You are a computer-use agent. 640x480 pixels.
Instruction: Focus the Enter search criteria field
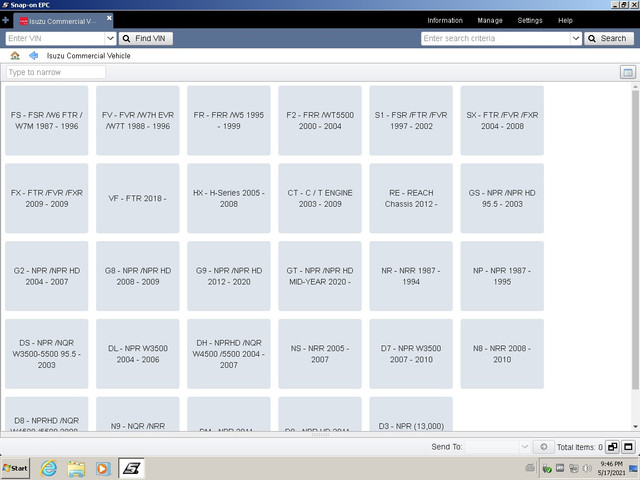point(496,38)
